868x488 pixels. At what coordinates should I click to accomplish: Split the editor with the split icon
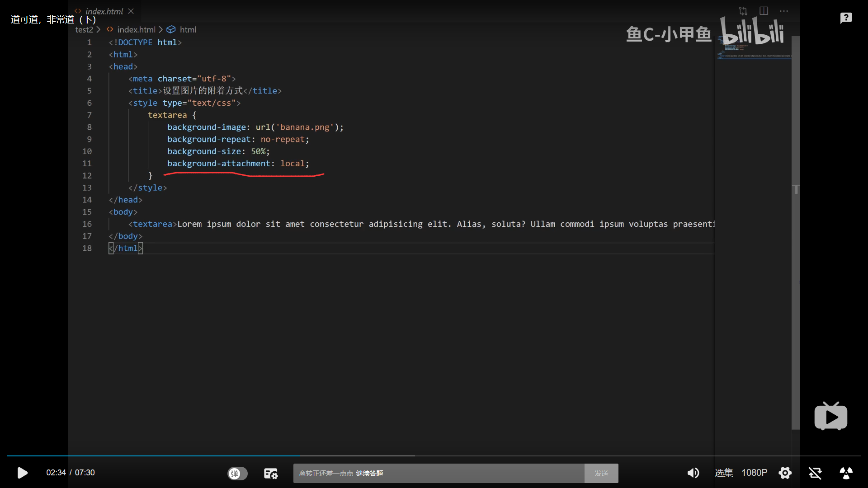(764, 11)
